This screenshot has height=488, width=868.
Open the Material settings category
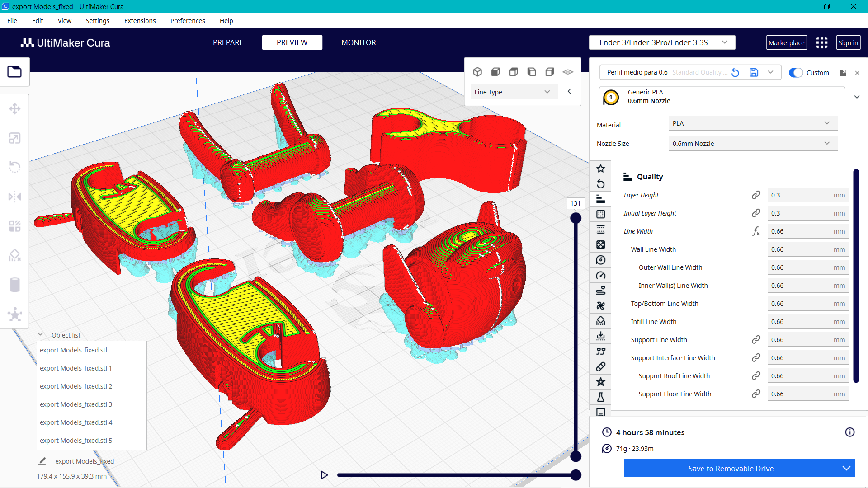tap(600, 260)
